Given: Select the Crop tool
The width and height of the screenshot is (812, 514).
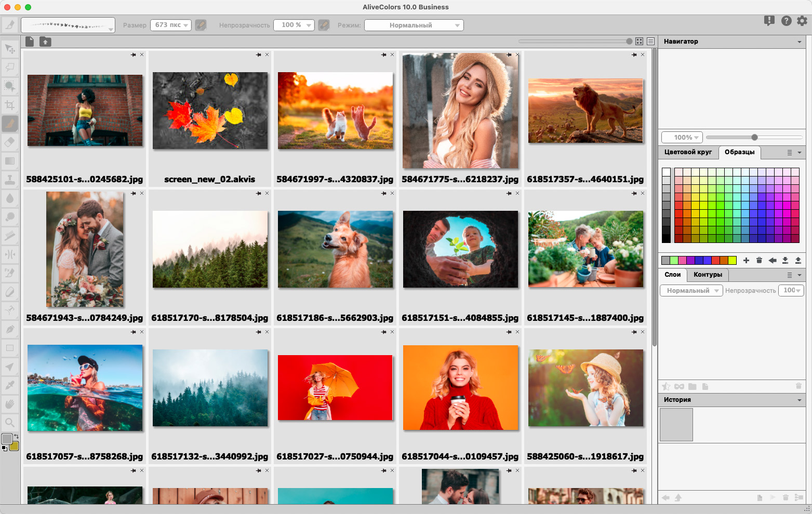Looking at the screenshot, I should [x=10, y=105].
